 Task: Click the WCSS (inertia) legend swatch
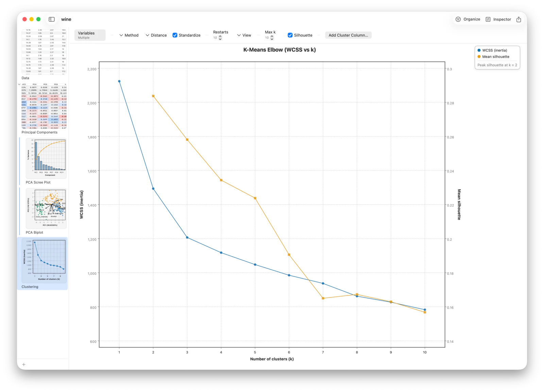tap(479, 50)
